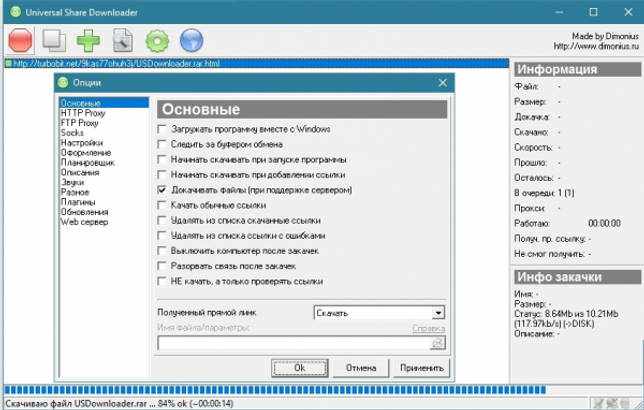Viewport: 644px width, 410px height.
Task: Open the document search toolbar icon
Action: click(122, 40)
